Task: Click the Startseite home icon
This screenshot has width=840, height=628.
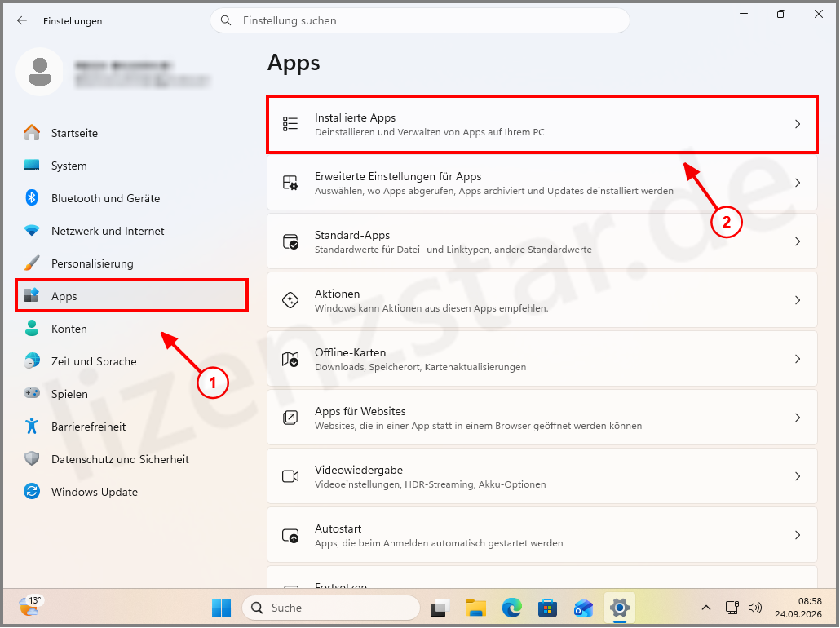Action: point(32,132)
